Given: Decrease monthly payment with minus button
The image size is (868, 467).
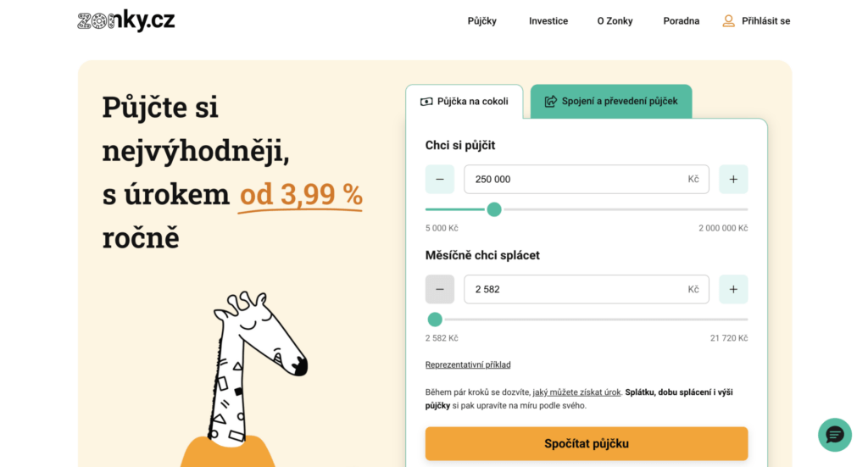Looking at the screenshot, I should (439, 290).
